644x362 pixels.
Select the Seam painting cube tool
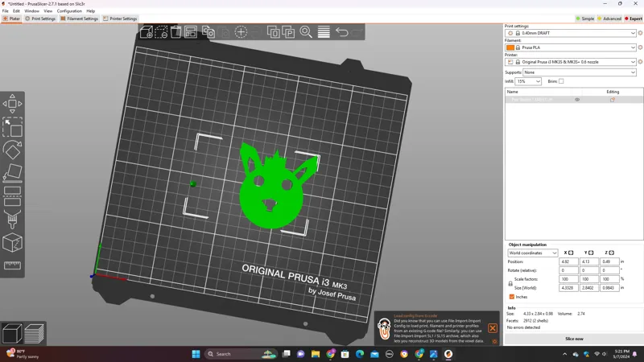(x=12, y=243)
